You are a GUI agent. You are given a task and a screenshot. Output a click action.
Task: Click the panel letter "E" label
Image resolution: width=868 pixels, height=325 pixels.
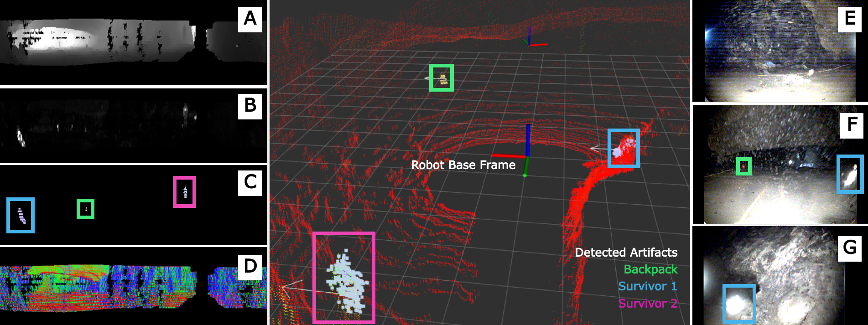click(850, 19)
